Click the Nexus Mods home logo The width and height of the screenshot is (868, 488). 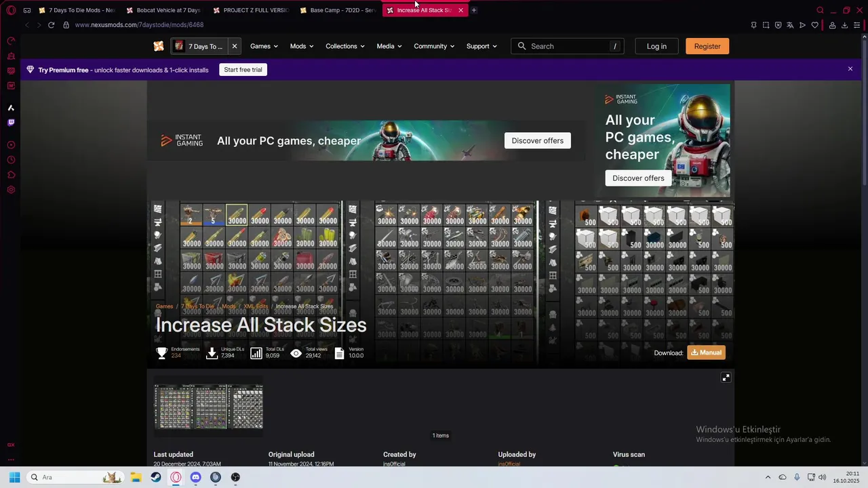[158, 46]
